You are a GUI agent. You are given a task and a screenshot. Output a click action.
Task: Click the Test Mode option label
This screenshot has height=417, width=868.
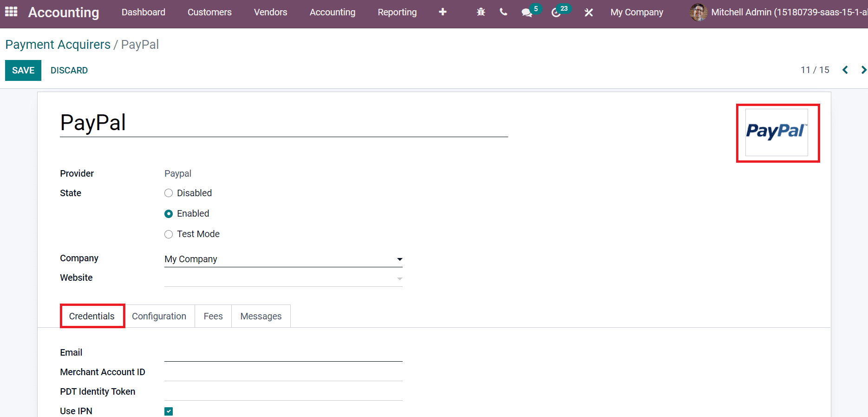point(198,234)
